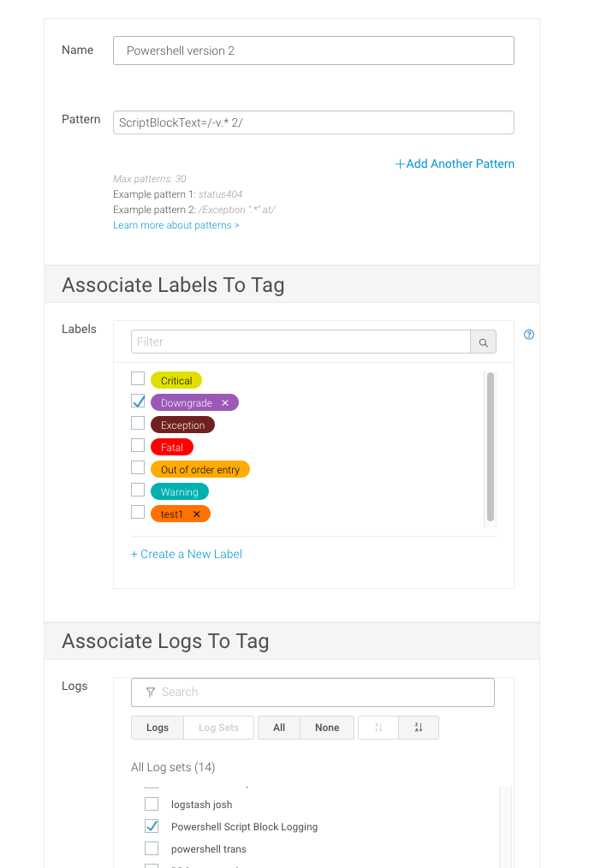Image resolution: width=601 pixels, height=868 pixels.
Task: Tick the logstash josh checkbox
Action: pyautogui.click(x=152, y=804)
